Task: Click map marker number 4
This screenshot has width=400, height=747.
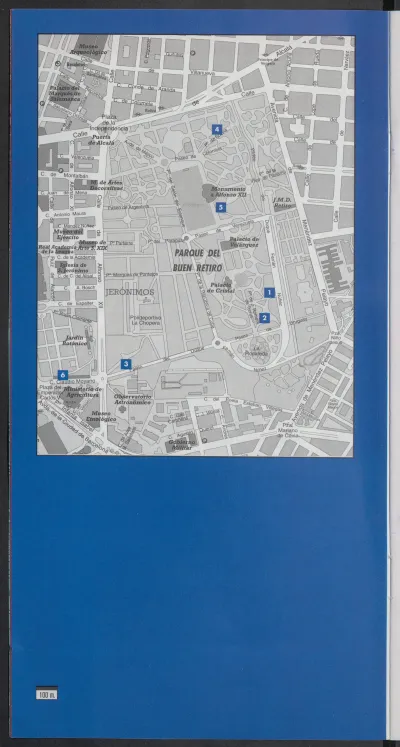Action: point(217,129)
